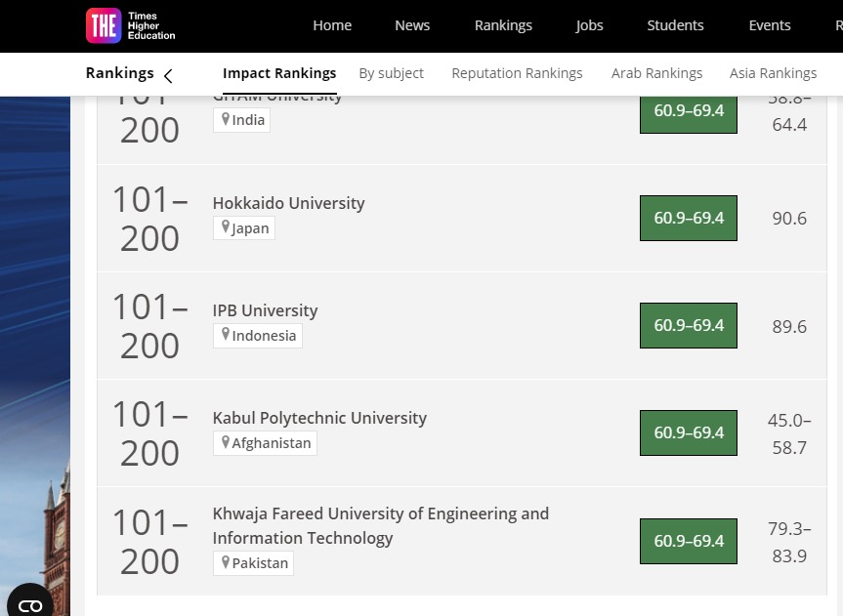Select the Impact Rankings tab

(279, 73)
